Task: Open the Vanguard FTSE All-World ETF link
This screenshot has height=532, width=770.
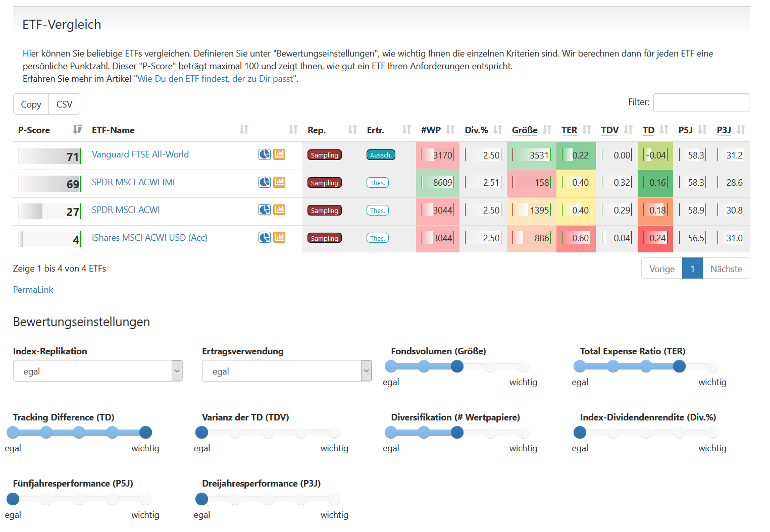Action: (x=140, y=154)
